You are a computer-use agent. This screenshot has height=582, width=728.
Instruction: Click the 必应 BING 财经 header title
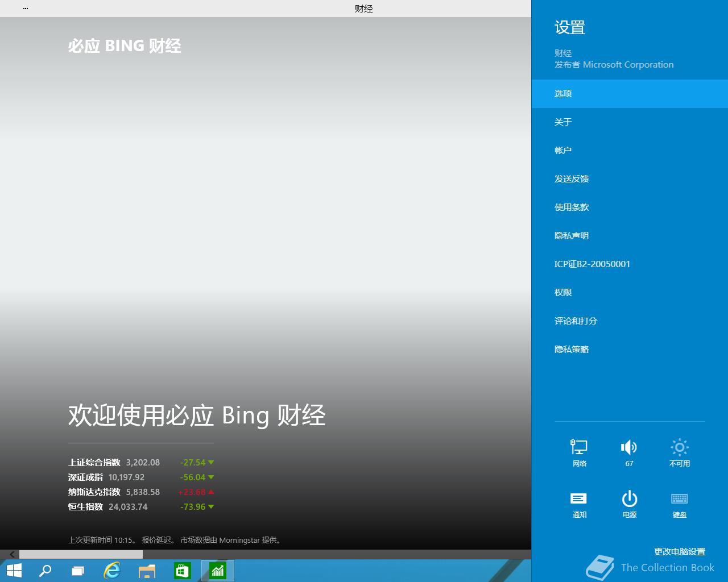click(x=125, y=46)
